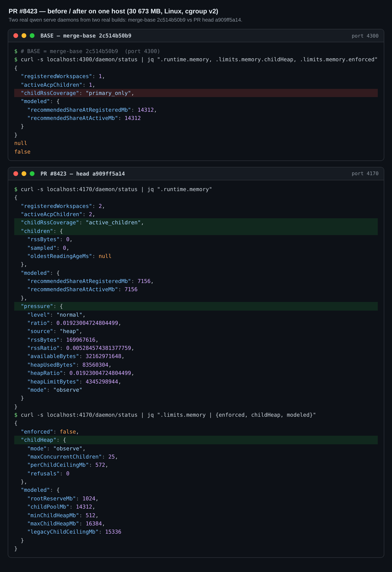
Task: Click the curl localhost:4170 '.runtime.memory' command
Action: 116,189
